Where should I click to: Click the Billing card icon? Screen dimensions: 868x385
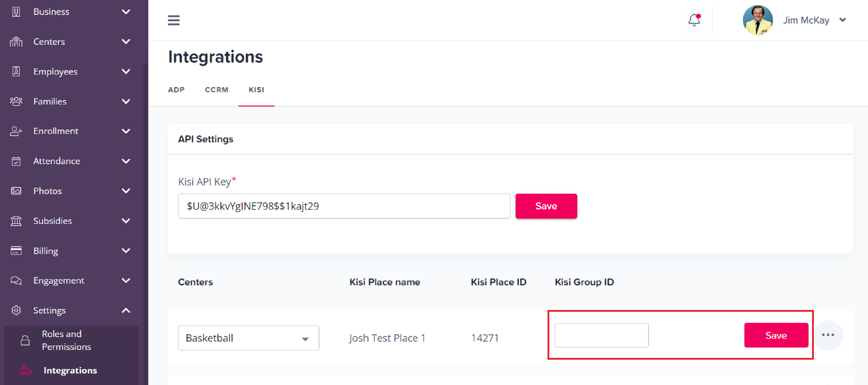click(x=16, y=251)
